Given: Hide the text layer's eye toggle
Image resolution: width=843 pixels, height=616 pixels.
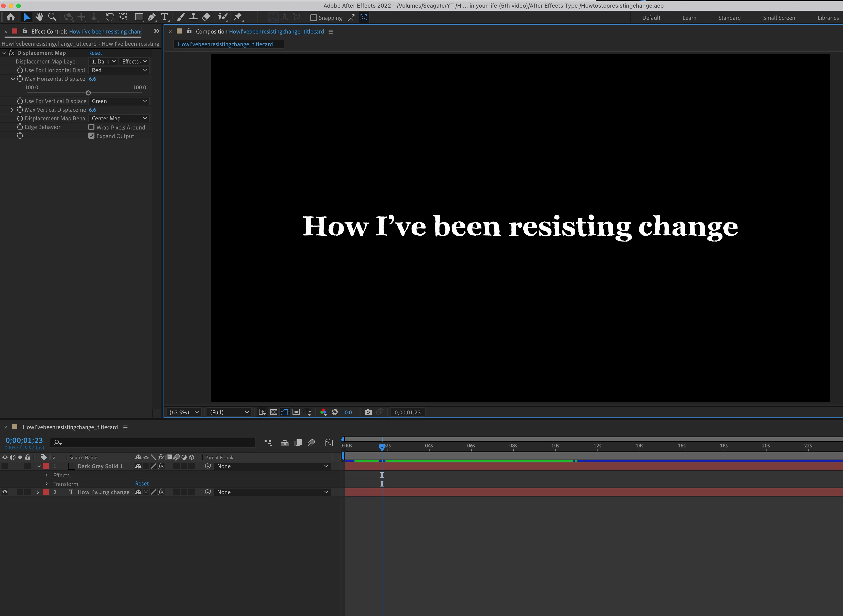Looking at the screenshot, I should pyautogui.click(x=5, y=492).
